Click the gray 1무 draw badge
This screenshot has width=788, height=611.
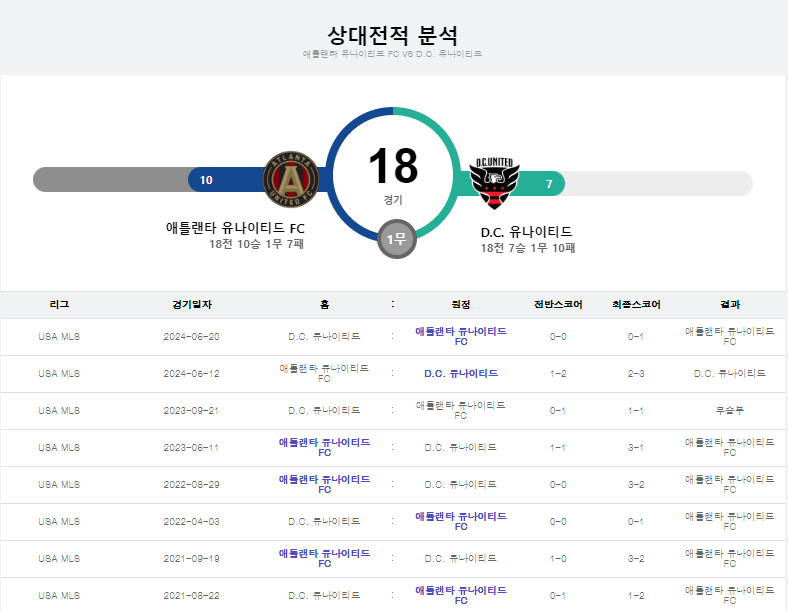point(397,239)
